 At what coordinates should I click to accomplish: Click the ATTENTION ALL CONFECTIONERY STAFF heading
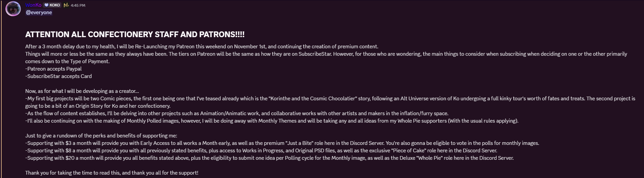(135, 34)
